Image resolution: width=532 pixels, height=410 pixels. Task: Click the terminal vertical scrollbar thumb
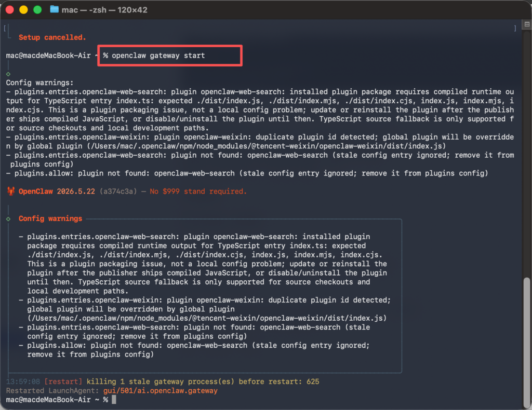pyautogui.click(x=526, y=343)
